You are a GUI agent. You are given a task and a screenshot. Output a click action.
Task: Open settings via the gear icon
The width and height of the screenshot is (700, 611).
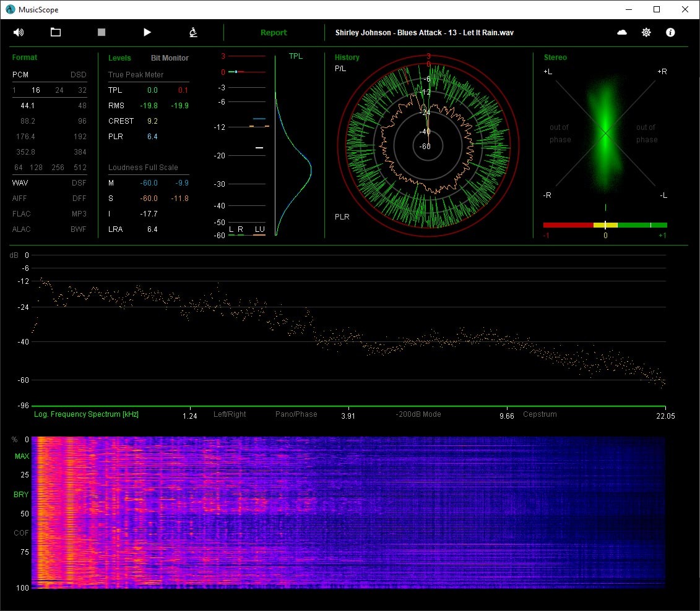[646, 32]
